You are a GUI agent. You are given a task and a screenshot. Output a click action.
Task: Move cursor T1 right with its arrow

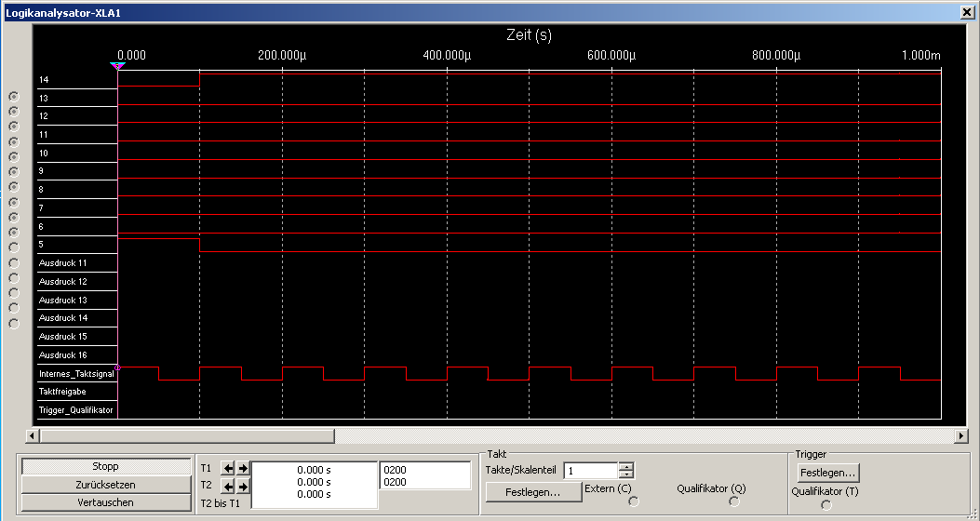pos(243,468)
